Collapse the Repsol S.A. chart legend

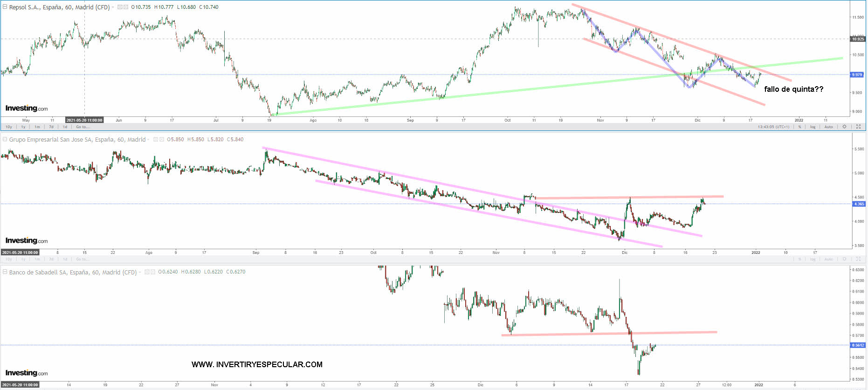coord(5,7)
